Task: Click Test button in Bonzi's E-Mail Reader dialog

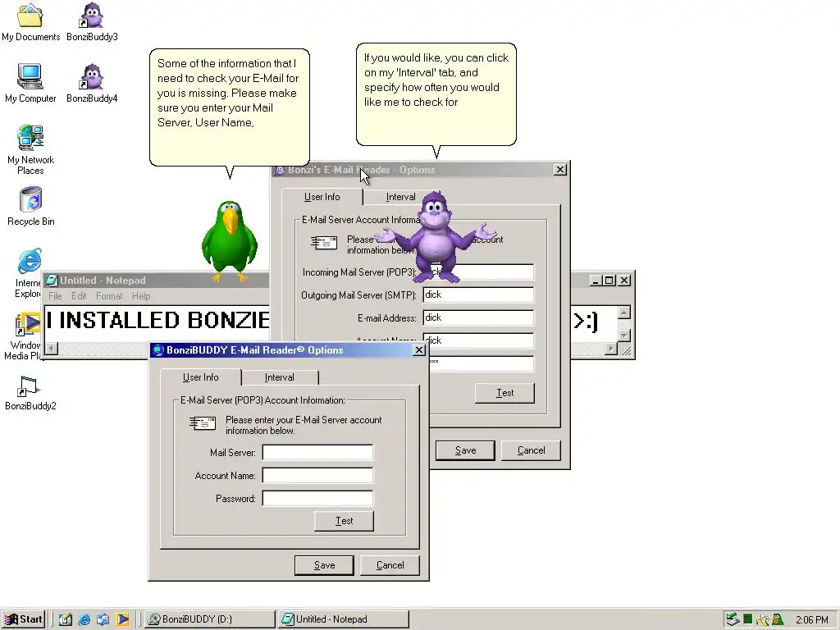Action: (x=504, y=393)
